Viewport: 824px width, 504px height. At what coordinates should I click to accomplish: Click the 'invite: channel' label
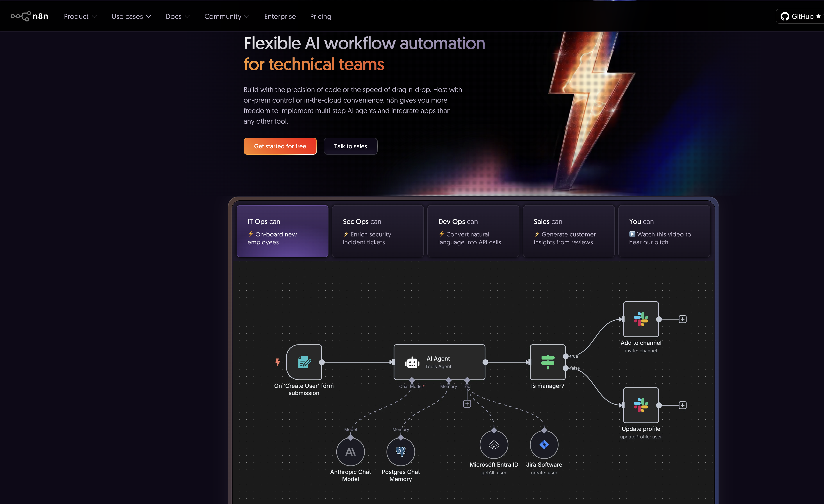pyautogui.click(x=641, y=351)
